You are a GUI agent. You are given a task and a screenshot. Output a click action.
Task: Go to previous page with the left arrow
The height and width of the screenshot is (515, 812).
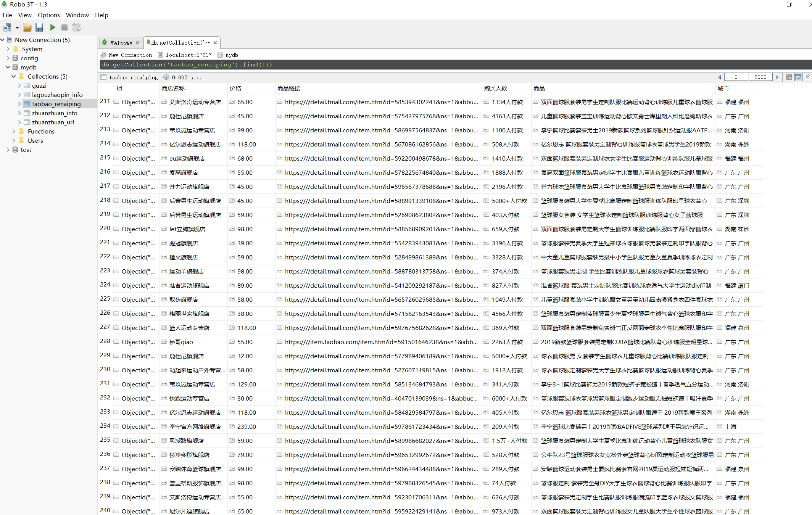(720, 77)
